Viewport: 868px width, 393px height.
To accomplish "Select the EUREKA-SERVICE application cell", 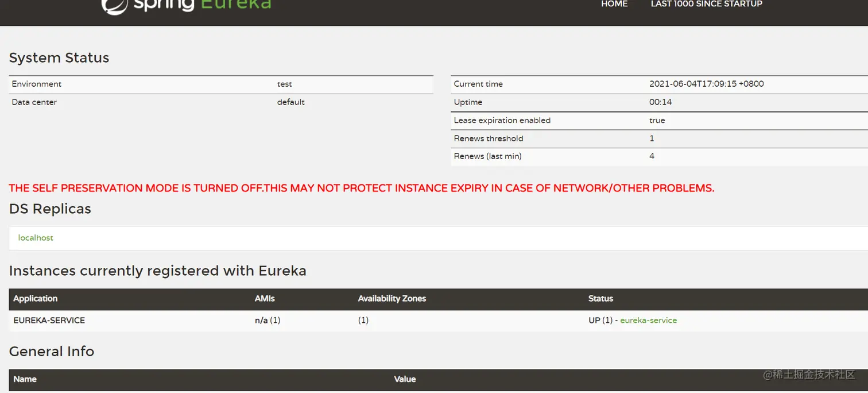I will point(49,321).
